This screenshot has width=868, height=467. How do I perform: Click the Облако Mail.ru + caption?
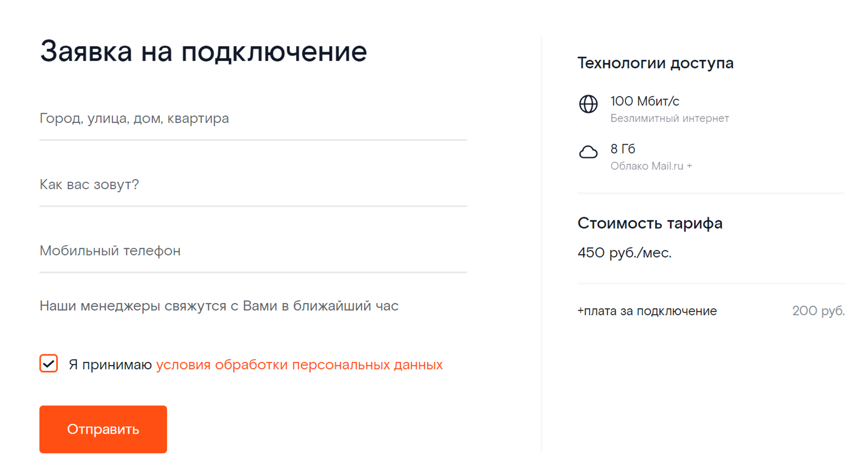(x=651, y=166)
